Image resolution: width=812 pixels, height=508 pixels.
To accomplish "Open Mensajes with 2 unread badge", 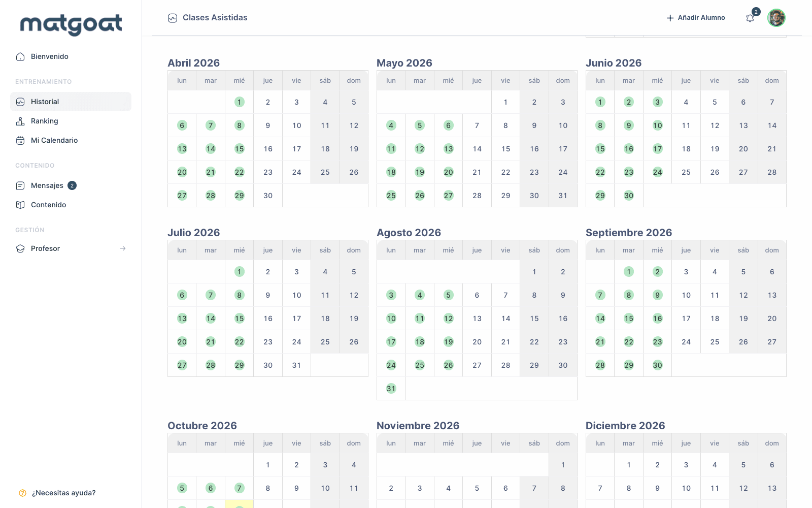I will (71, 185).
